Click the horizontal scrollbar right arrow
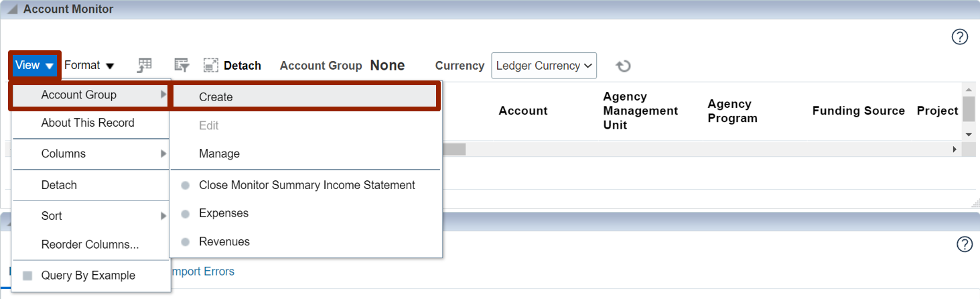 coord(955,149)
